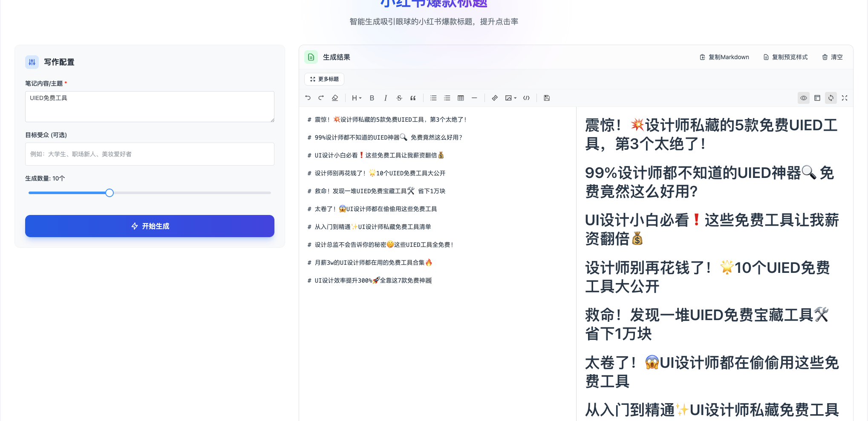Insert a table

coord(461,98)
